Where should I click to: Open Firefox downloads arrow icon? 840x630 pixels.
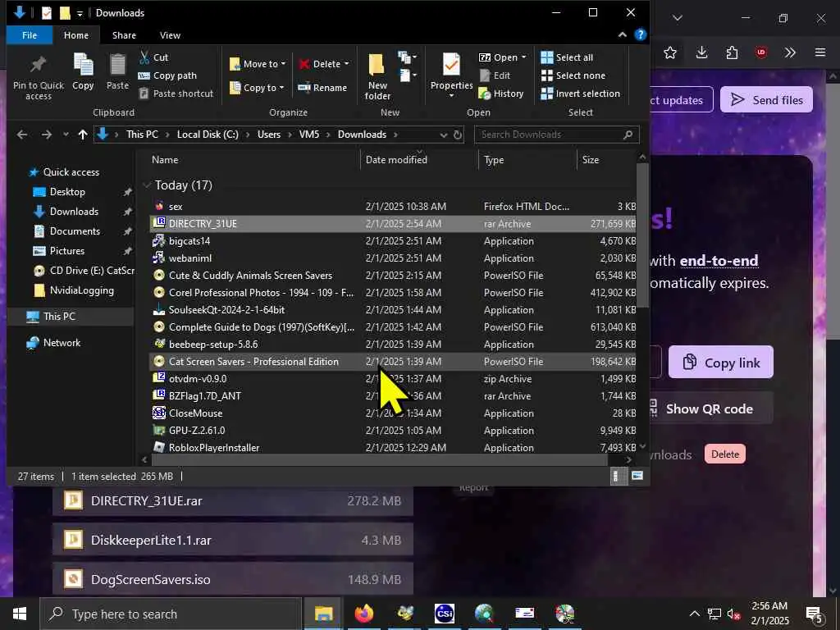click(x=702, y=52)
